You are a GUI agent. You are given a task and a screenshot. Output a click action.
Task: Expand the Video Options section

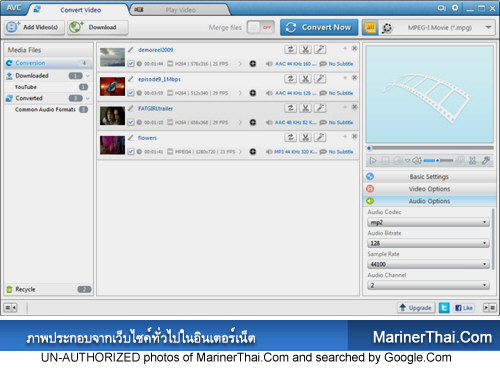(429, 189)
